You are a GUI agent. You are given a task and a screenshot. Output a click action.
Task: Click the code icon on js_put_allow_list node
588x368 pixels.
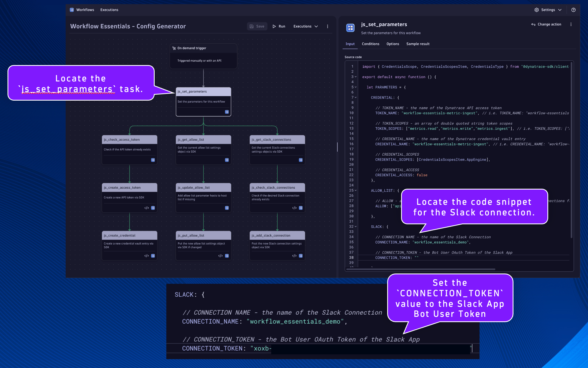coord(221,256)
